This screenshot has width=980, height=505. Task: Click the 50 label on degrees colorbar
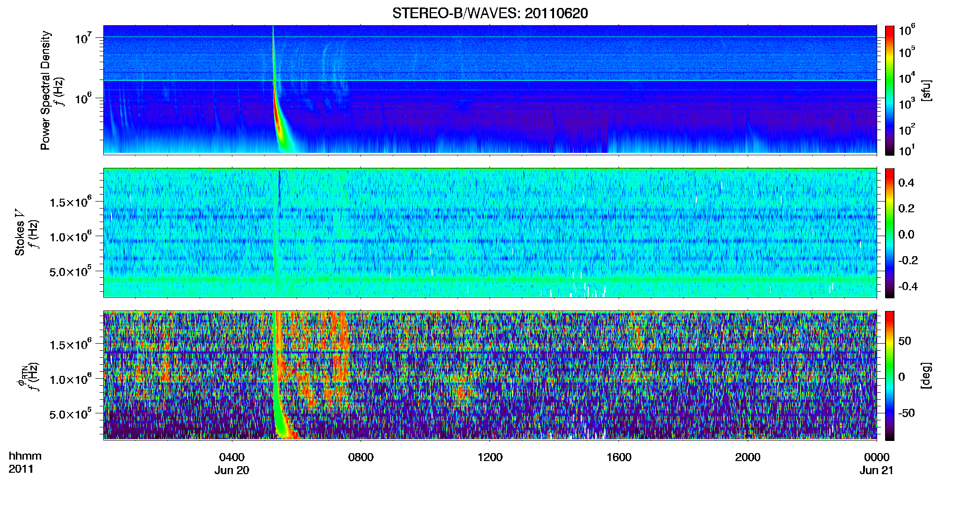[x=905, y=341]
